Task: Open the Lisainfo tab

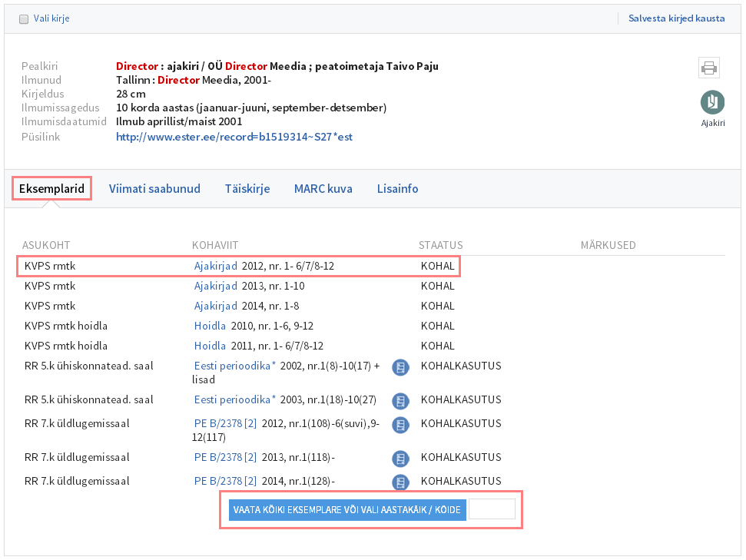Action: coord(398,188)
